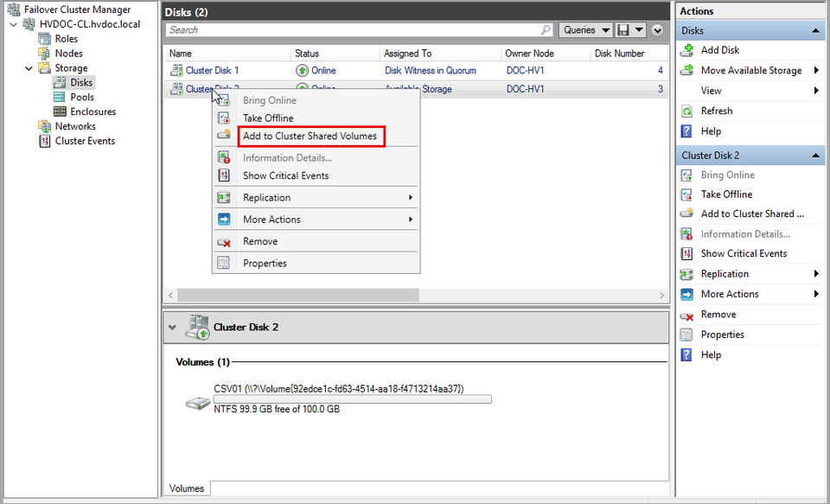Sort by the Disk Number column header
The width and height of the screenshot is (830, 504).
629,54
